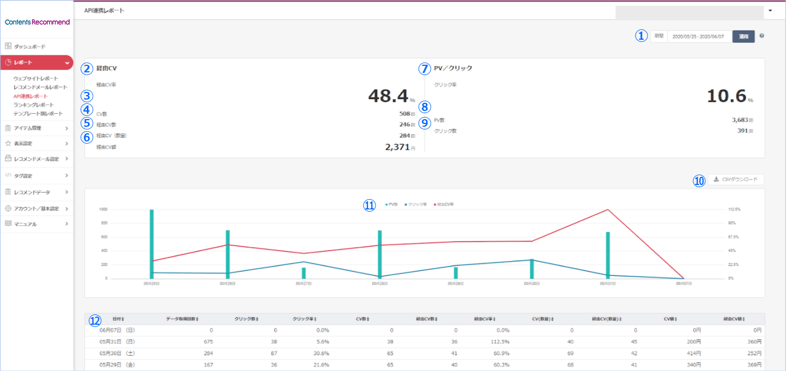Open レコメンドメールレポート submenu item

40,87
